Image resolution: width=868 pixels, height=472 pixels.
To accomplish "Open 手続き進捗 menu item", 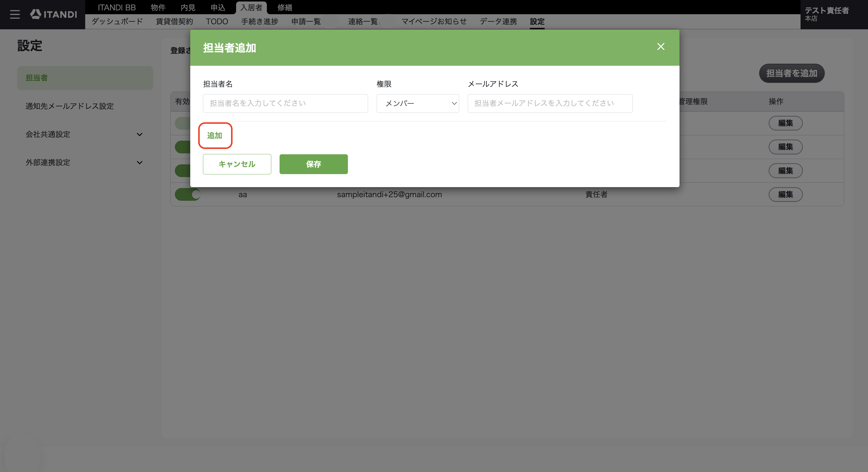I will [x=259, y=22].
